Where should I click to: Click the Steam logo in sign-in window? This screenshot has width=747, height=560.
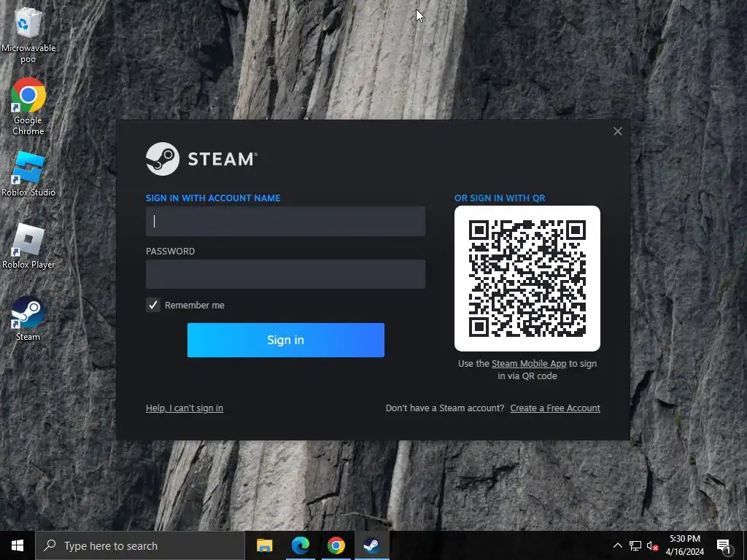(201, 159)
